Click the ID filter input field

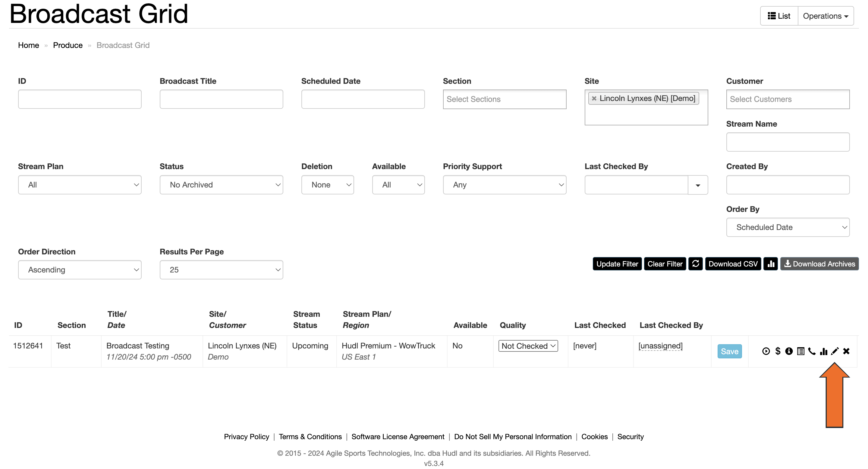[x=80, y=99]
